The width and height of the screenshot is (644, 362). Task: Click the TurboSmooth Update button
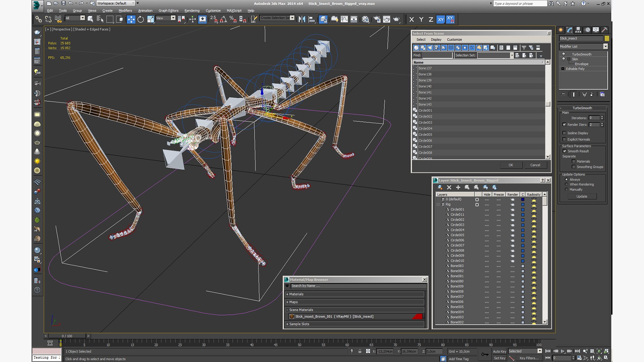[582, 196]
